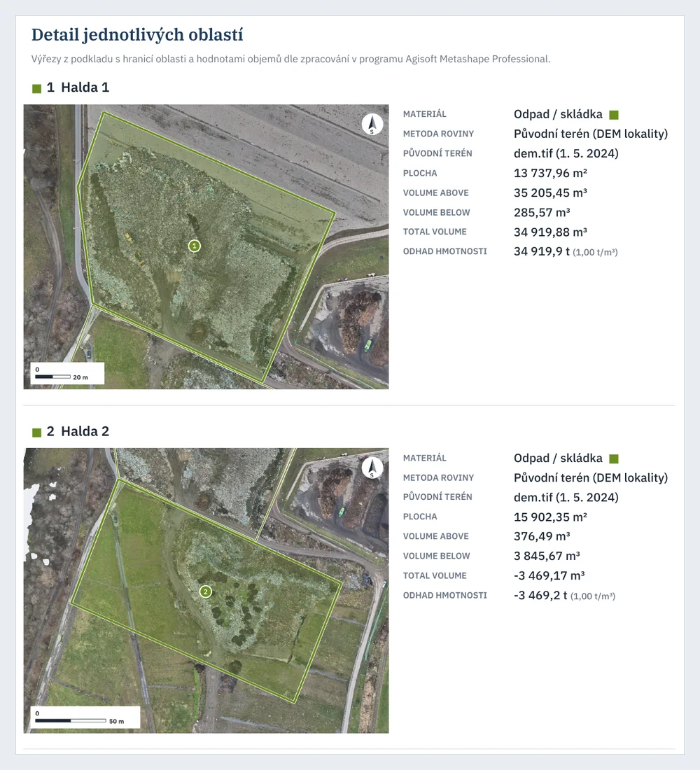Click 'Původní terén (DEM lokality)' in Halda 2 details
Screen dimensions: 700x770
coord(591,477)
